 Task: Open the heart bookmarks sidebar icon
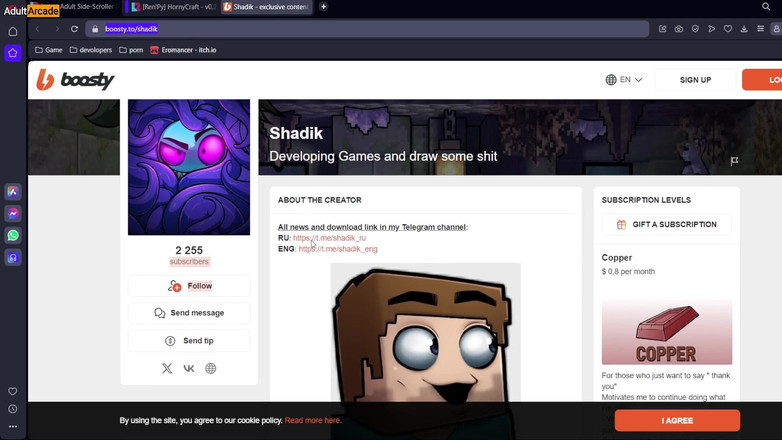pyautogui.click(x=13, y=392)
